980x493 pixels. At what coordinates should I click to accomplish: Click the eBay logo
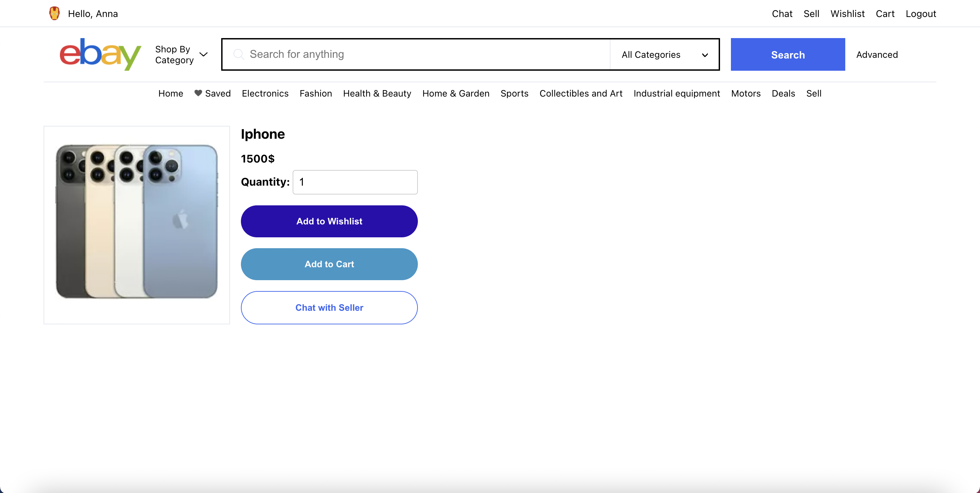(100, 54)
